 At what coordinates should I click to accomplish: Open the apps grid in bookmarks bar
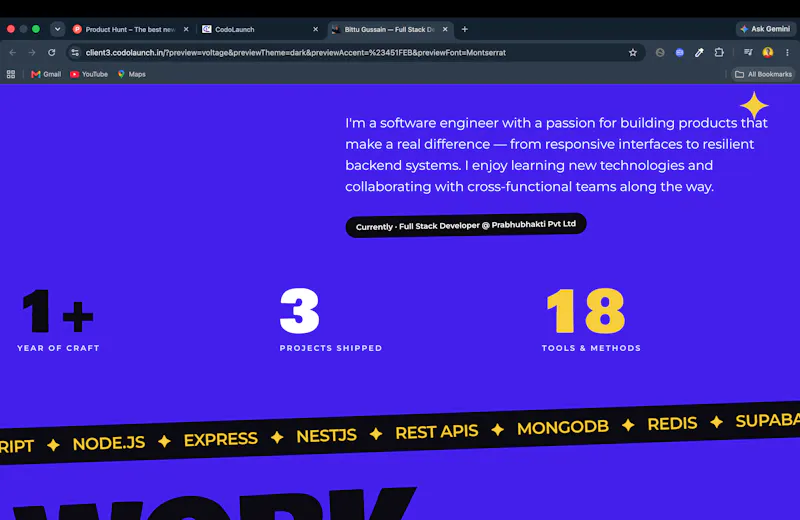tap(11, 75)
